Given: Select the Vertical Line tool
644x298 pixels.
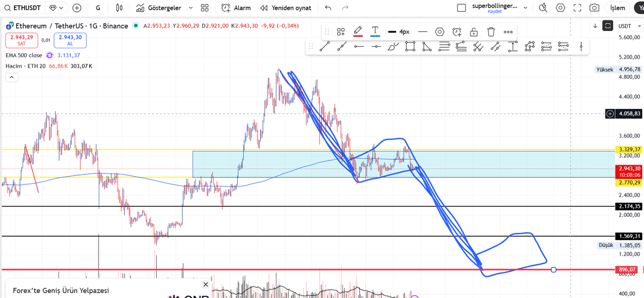Looking at the screenshot, I should point(581,47).
